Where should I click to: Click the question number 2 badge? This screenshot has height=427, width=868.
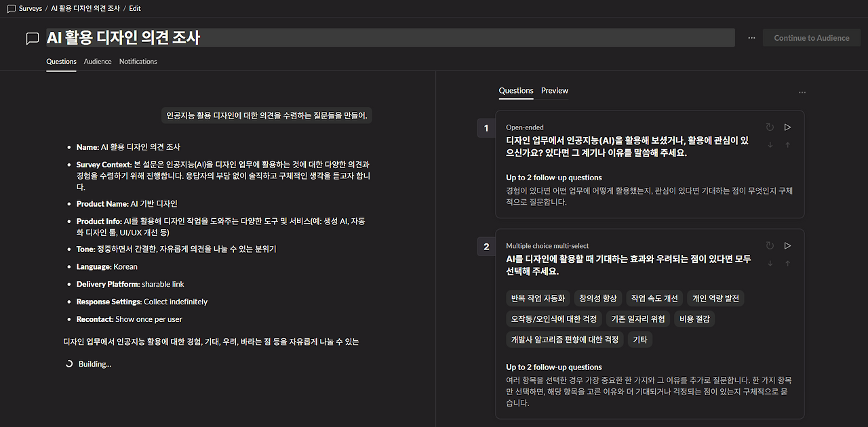[x=486, y=247]
